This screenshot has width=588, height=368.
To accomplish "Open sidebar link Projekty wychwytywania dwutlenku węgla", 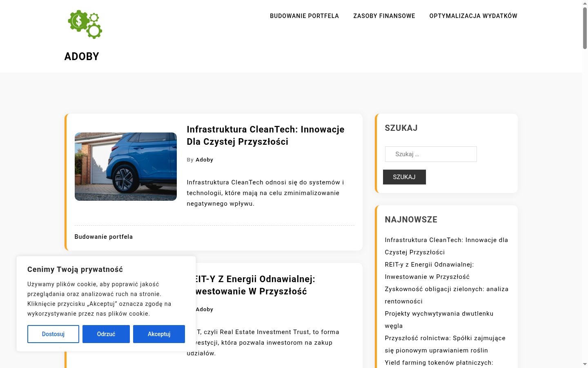I will [439, 320].
